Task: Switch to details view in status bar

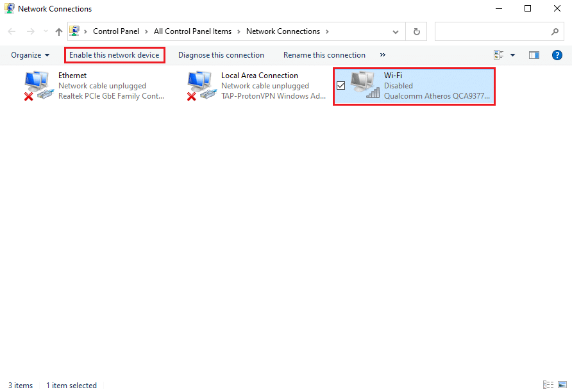Action: pyautogui.click(x=548, y=385)
